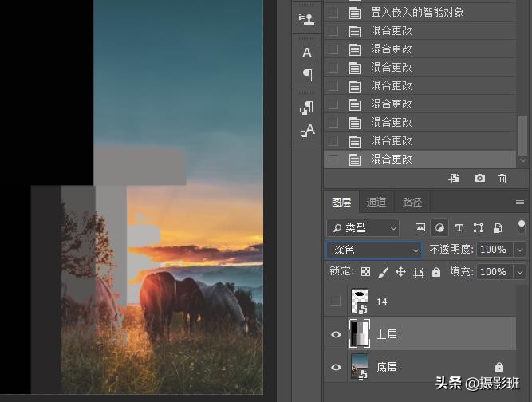Show the hidden layer 14
532x402 pixels.
tap(335, 301)
